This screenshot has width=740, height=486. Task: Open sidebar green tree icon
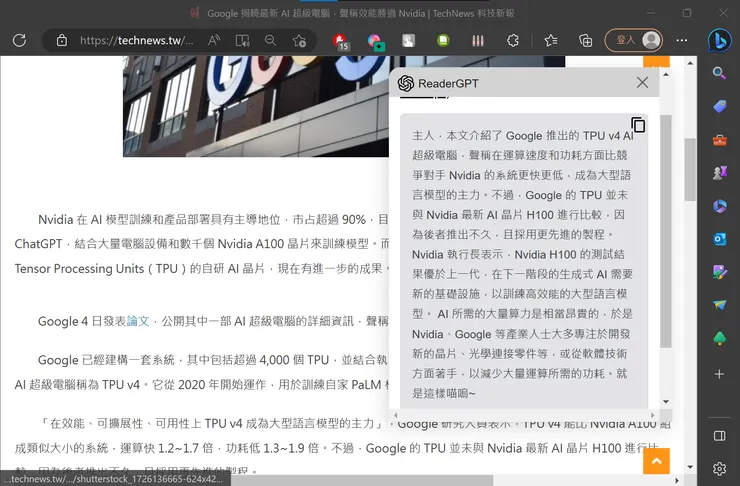[x=720, y=338]
